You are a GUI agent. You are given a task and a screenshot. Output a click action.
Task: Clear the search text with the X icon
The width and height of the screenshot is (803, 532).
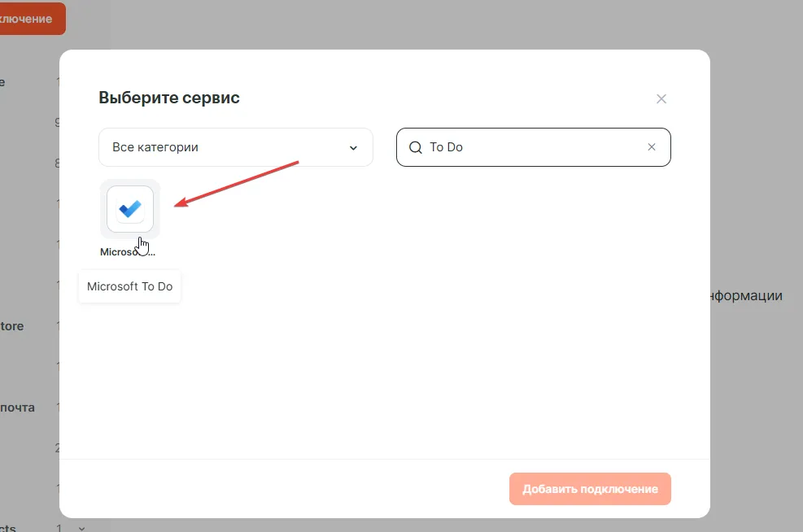point(651,147)
